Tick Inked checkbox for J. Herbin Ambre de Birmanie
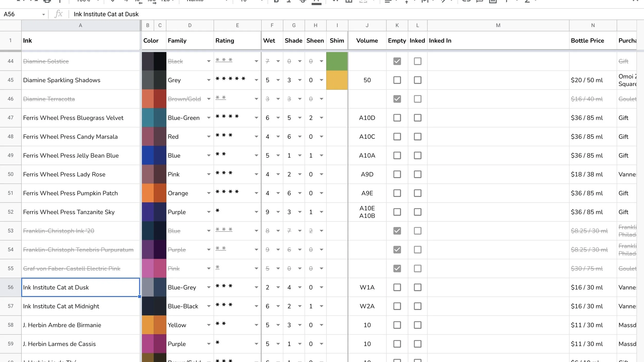This screenshot has height=362, width=644. [417, 325]
